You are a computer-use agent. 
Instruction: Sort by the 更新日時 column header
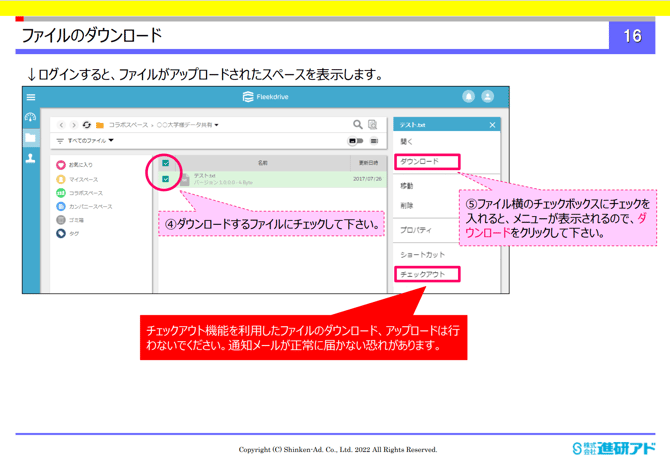point(368,163)
